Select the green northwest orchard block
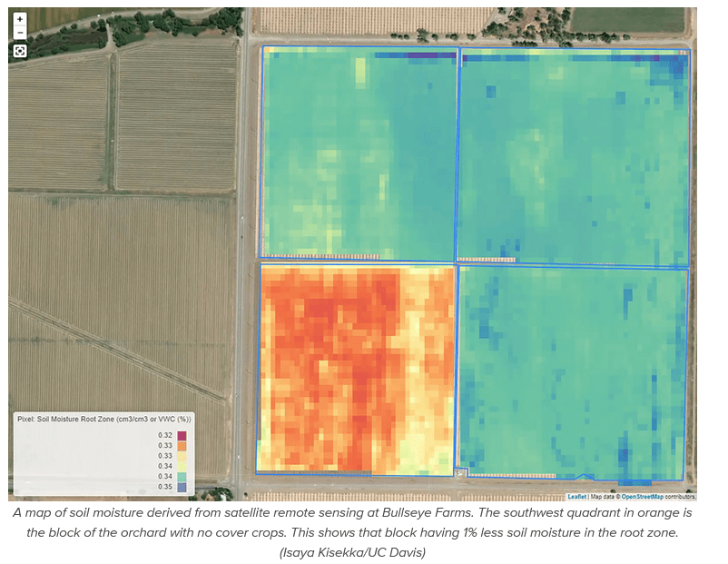This screenshot has width=728, height=564. 359,154
